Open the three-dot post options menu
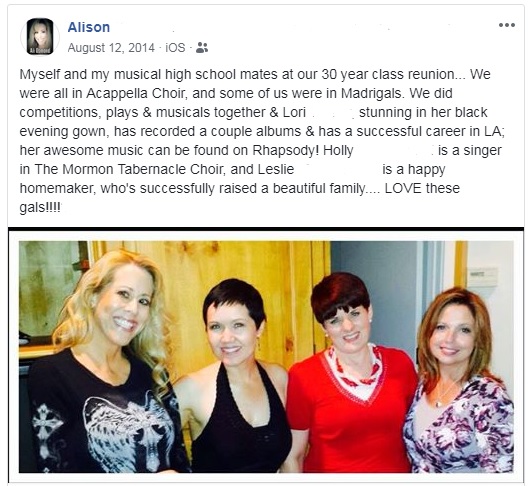This screenshot has height=486, width=528. tap(506, 25)
